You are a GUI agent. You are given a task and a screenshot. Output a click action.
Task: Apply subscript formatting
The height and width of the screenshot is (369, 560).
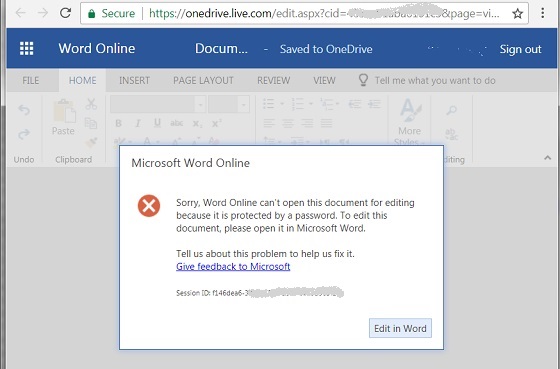(197, 124)
